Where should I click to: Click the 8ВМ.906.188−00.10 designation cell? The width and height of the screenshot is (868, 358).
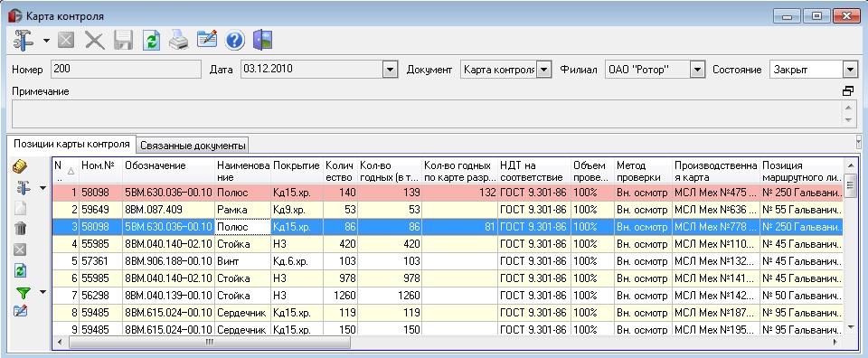[168, 261]
